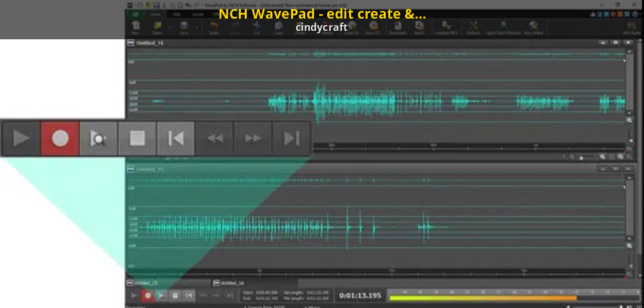Click the small Stop button in transport bar
Screen dimensions: 644x308
[175, 295]
